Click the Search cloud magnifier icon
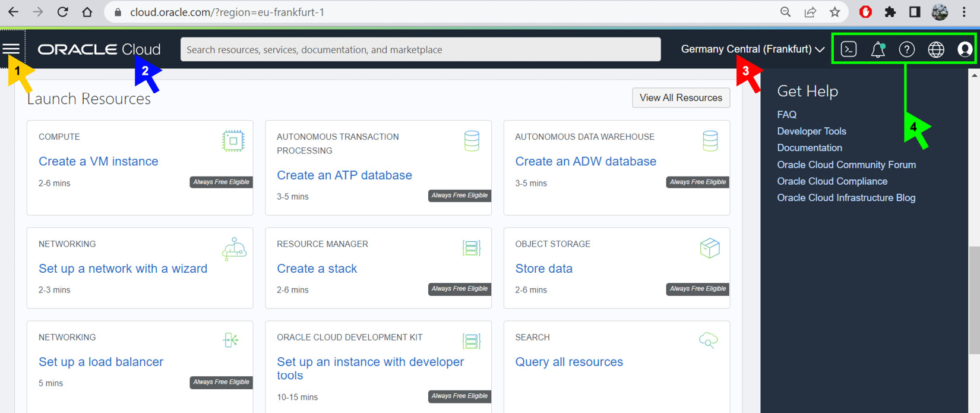 (x=709, y=341)
